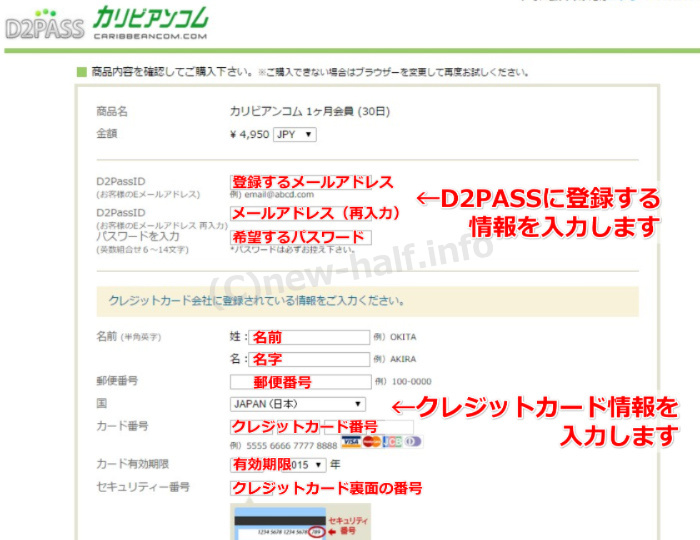
Task: Click the カード番号 card number field
Action: (321, 427)
